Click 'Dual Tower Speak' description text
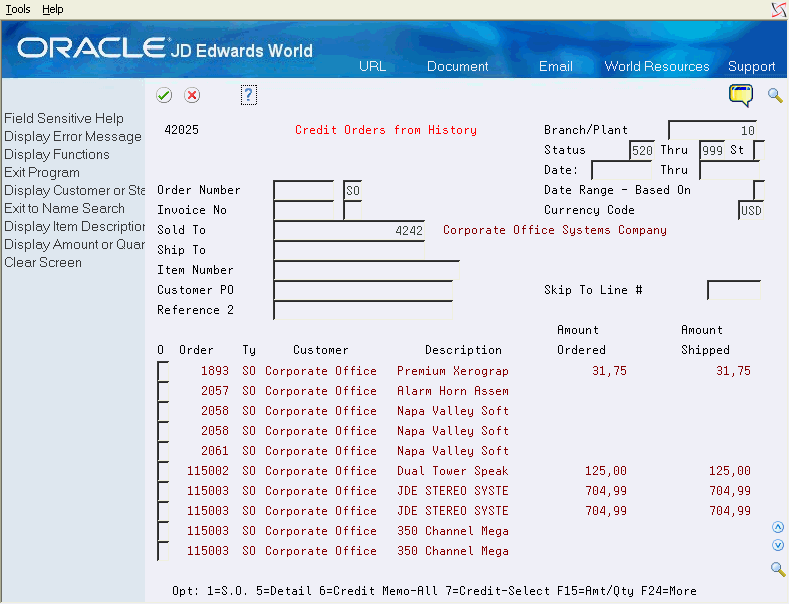The width and height of the screenshot is (789, 604). click(x=453, y=471)
